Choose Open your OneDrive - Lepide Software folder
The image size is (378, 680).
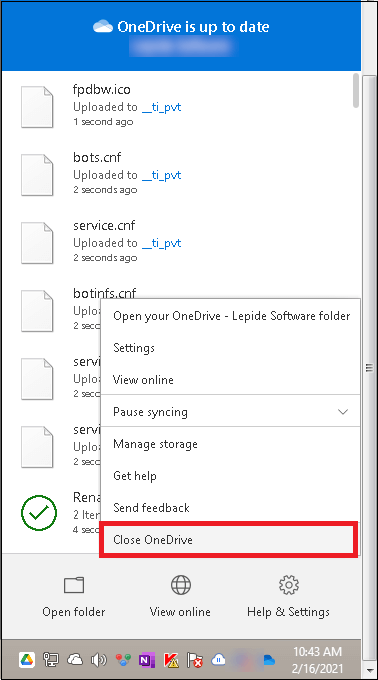pos(231,316)
